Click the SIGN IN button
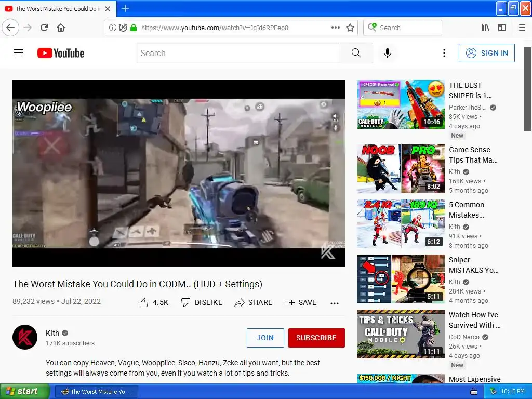532x399 pixels. 486,53
